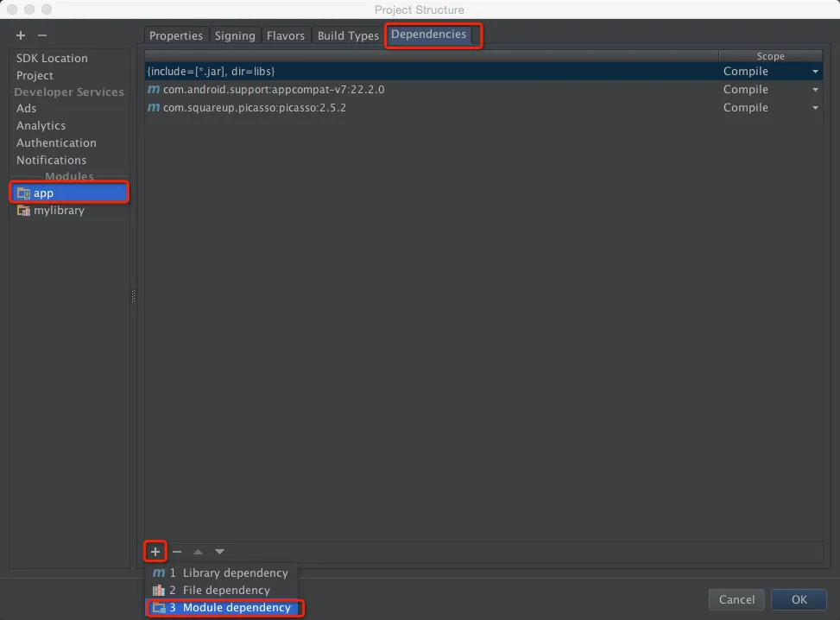This screenshot has height=620, width=840.
Task: Click the window close button
Action: (12, 9)
